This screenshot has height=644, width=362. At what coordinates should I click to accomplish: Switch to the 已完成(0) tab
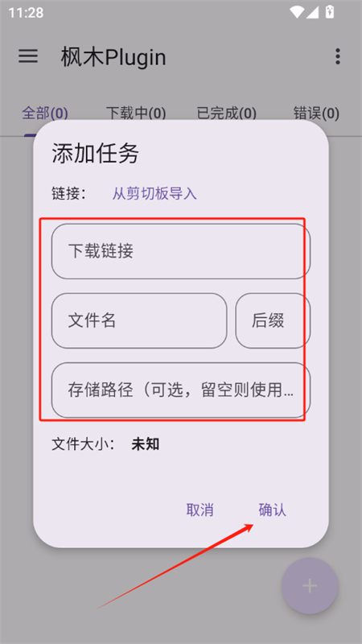tap(227, 113)
